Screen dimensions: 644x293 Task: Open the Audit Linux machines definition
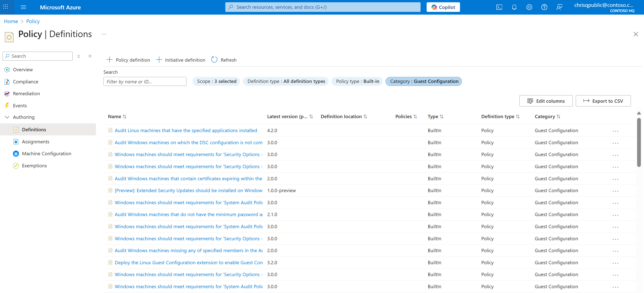point(186,130)
